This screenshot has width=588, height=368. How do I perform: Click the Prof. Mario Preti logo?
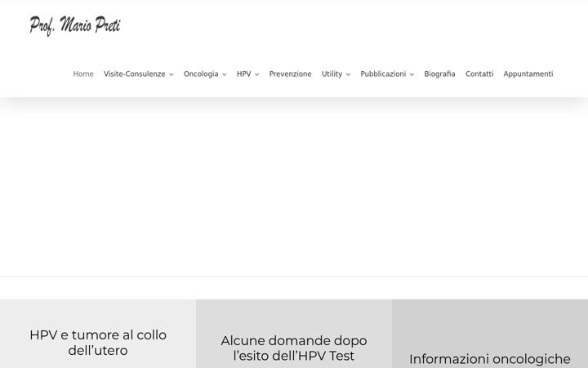coord(75,25)
